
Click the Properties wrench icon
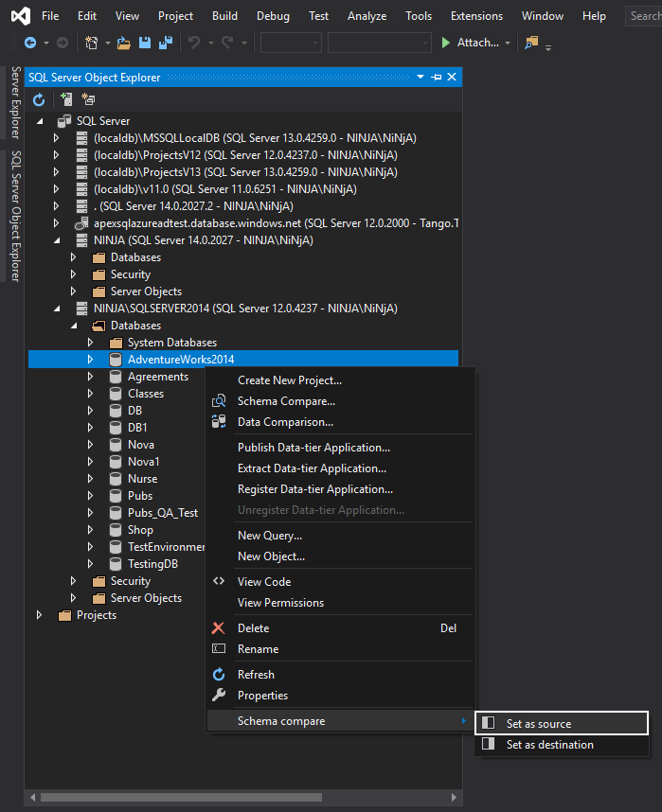coord(219,695)
